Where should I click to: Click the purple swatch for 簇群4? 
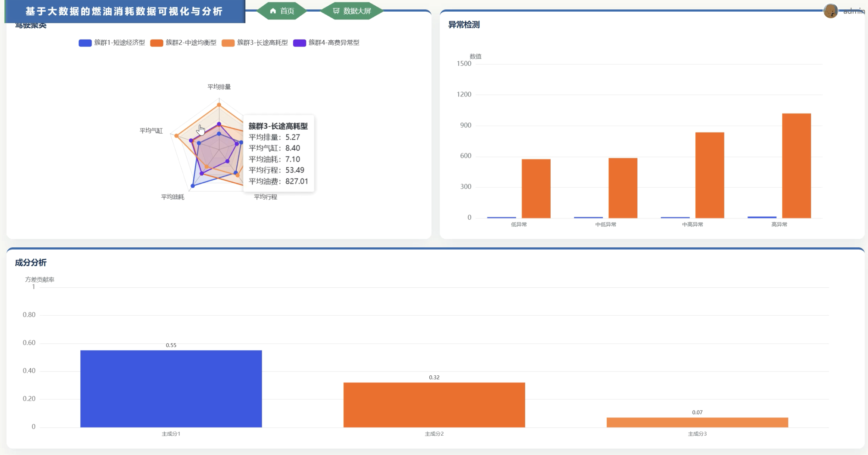pyautogui.click(x=300, y=43)
